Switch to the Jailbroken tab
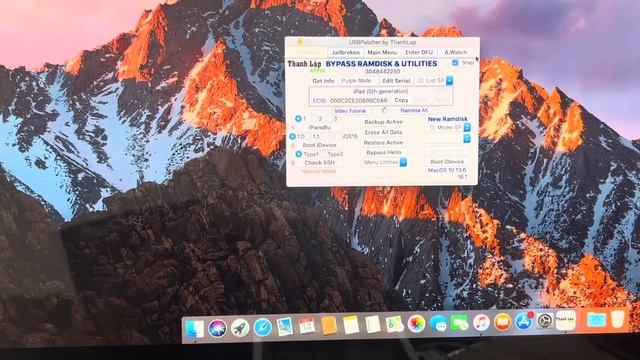 pos(345,52)
